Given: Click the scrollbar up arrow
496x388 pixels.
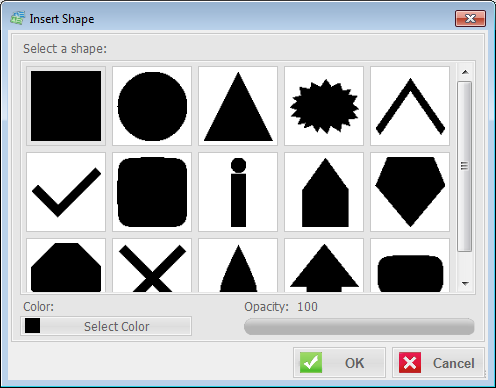Looking at the screenshot, I should [x=465, y=72].
